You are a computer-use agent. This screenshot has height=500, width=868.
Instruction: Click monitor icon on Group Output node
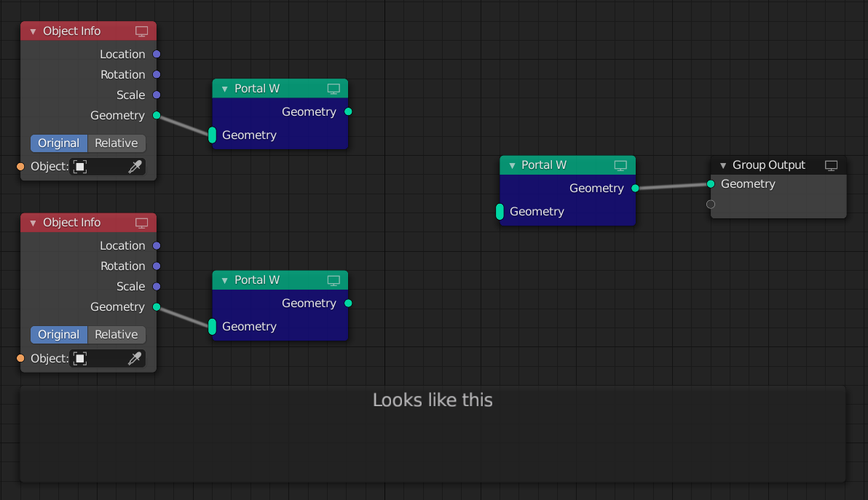[x=832, y=165]
